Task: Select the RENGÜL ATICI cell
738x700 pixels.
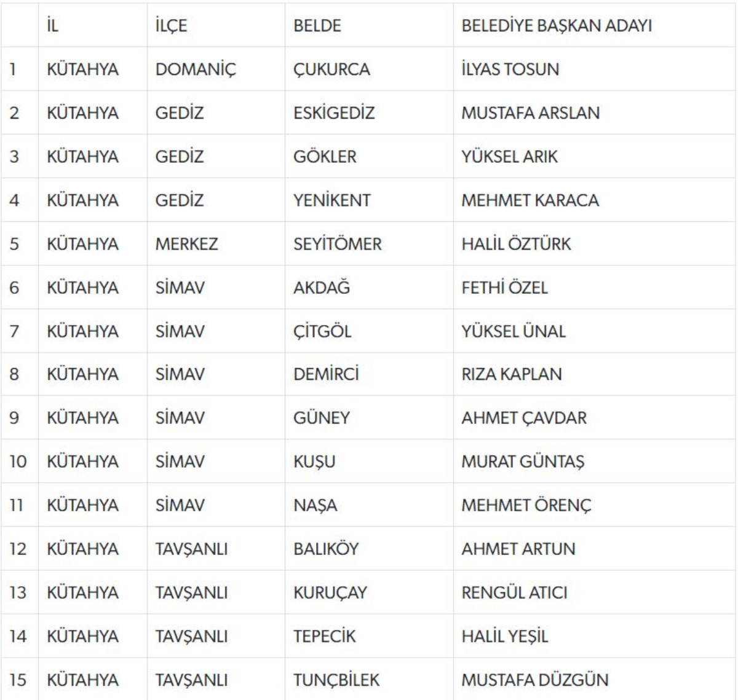Action: point(514,592)
